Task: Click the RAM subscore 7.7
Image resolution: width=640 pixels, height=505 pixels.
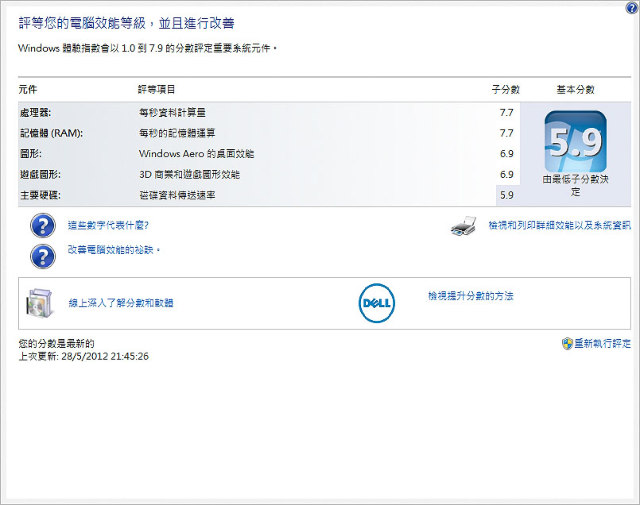Action: (507, 133)
